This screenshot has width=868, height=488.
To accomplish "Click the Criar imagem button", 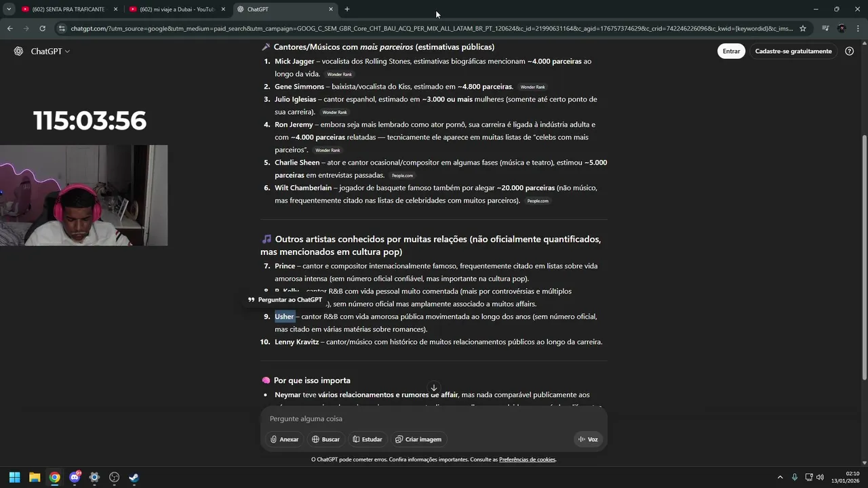I will pos(418,439).
